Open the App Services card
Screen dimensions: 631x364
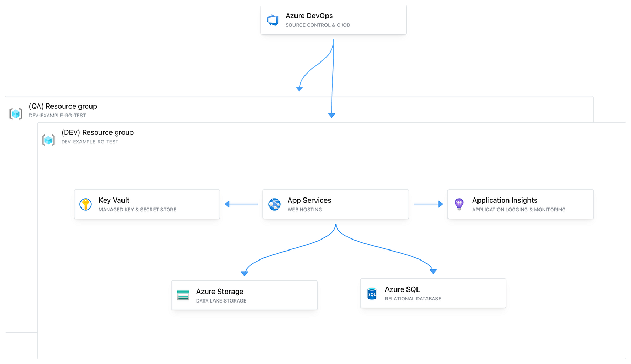335,204
